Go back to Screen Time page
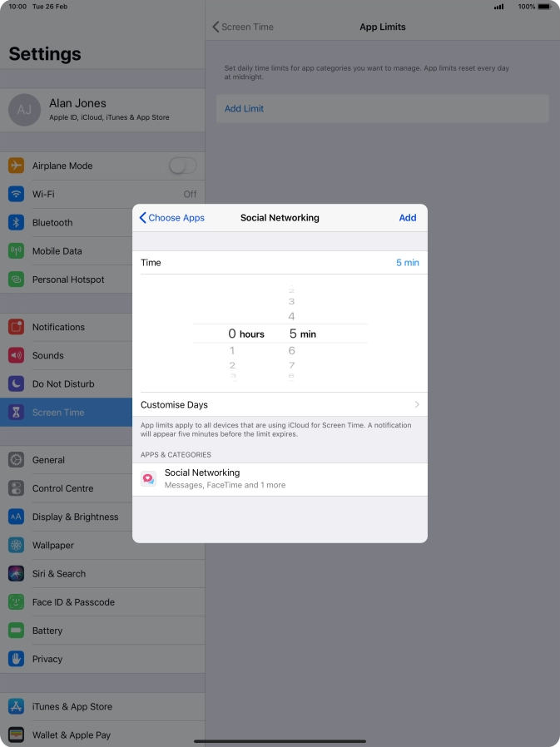The width and height of the screenshot is (560, 747). (x=243, y=27)
